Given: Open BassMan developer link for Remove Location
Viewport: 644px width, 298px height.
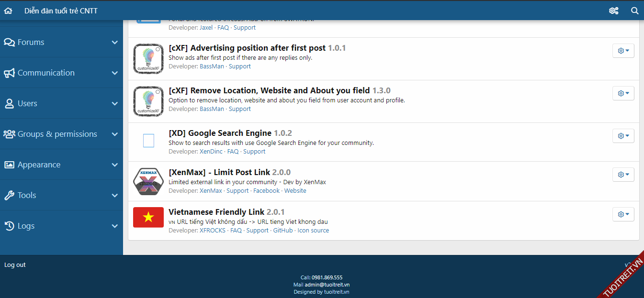Looking at the screenshot, I should click(x=212, y=109).
